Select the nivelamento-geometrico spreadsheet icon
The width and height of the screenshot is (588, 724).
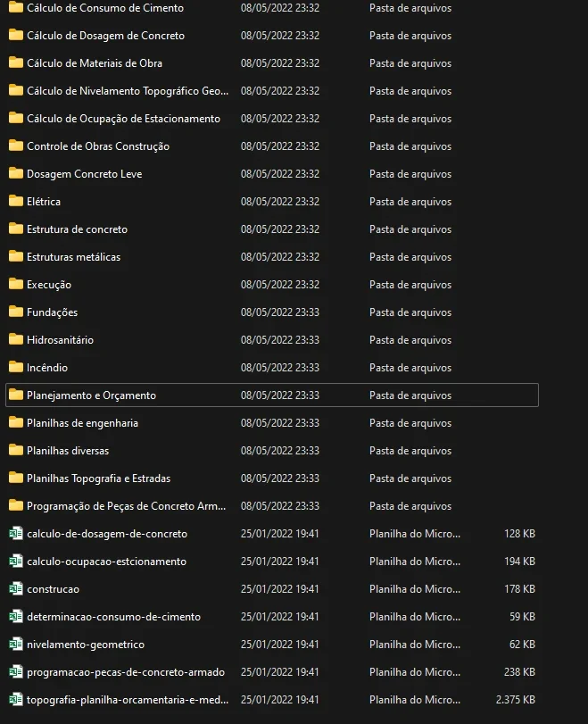coord(16,645)
